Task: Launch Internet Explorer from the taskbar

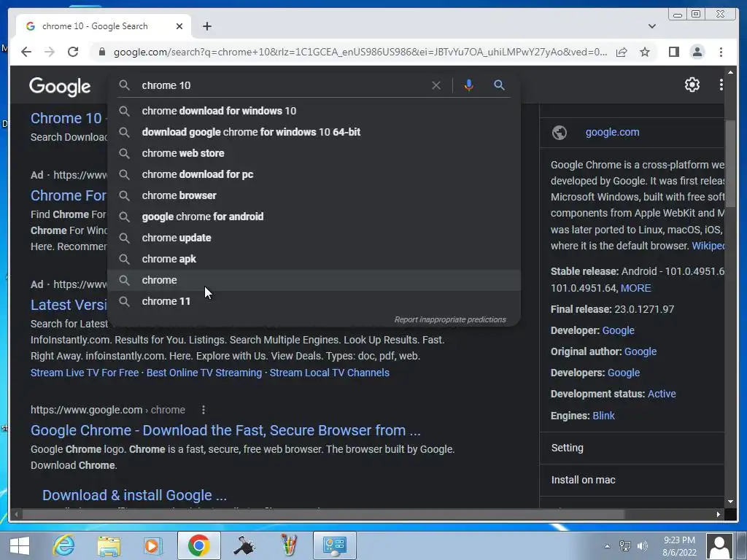Action: pos(64,545)
